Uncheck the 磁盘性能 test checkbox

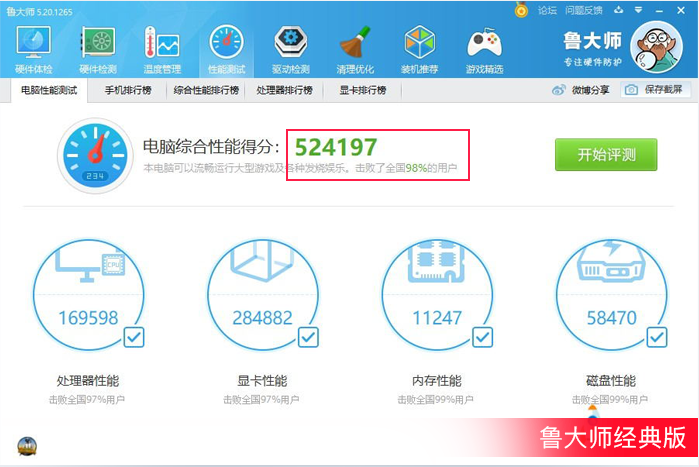tap(657, 337)
